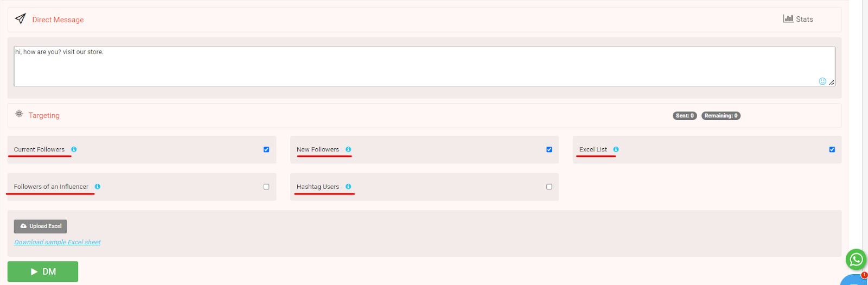Viewport: 868px width, 285px height.
Task: Click the Direct Message heading text
Action: click(x=58, y=20)
